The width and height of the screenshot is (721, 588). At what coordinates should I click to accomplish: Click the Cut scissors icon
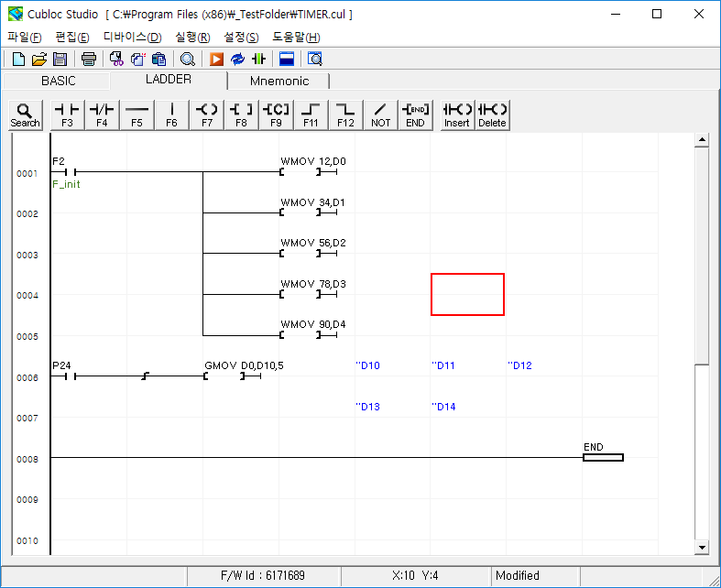click(116, 60)
